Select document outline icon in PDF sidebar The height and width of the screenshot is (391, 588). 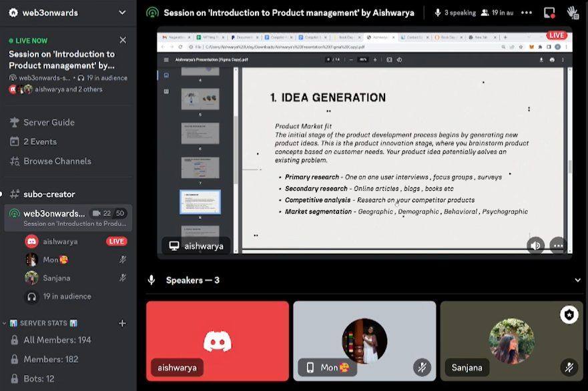point(166,91)
